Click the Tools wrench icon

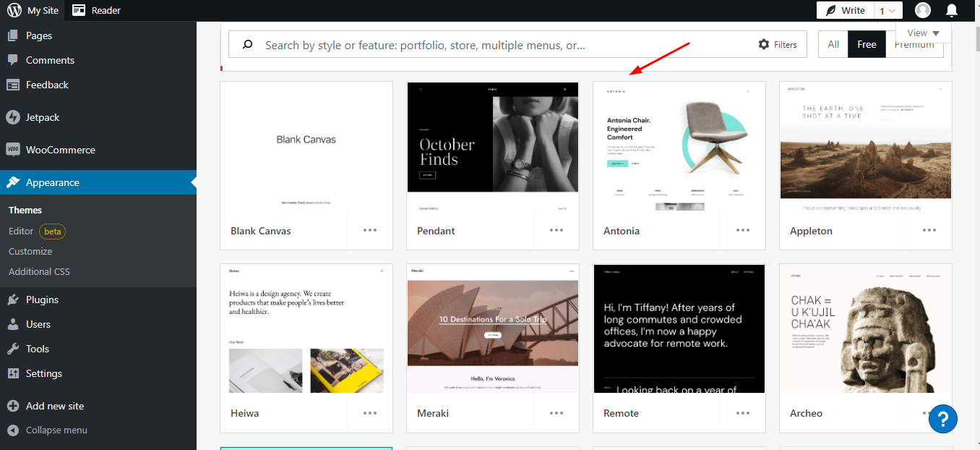[13, 349]
